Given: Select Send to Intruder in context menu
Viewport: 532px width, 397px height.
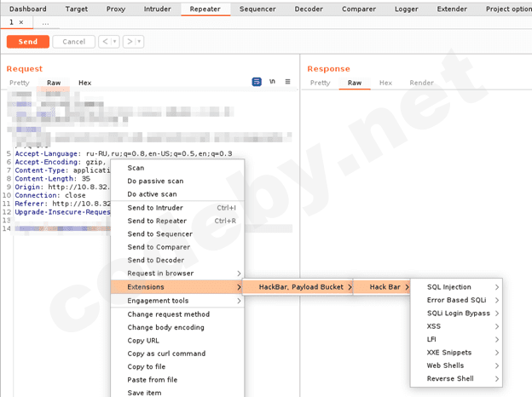Looking at the screenshot, I should 155,208.
